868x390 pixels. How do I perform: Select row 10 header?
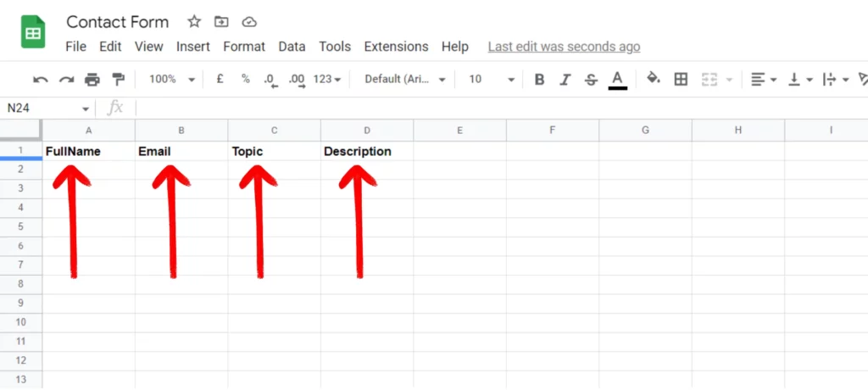21,322
